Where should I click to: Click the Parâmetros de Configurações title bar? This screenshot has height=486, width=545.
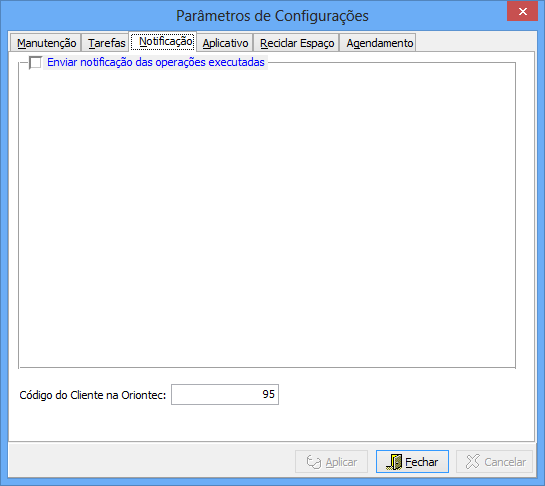pos(272,16)
